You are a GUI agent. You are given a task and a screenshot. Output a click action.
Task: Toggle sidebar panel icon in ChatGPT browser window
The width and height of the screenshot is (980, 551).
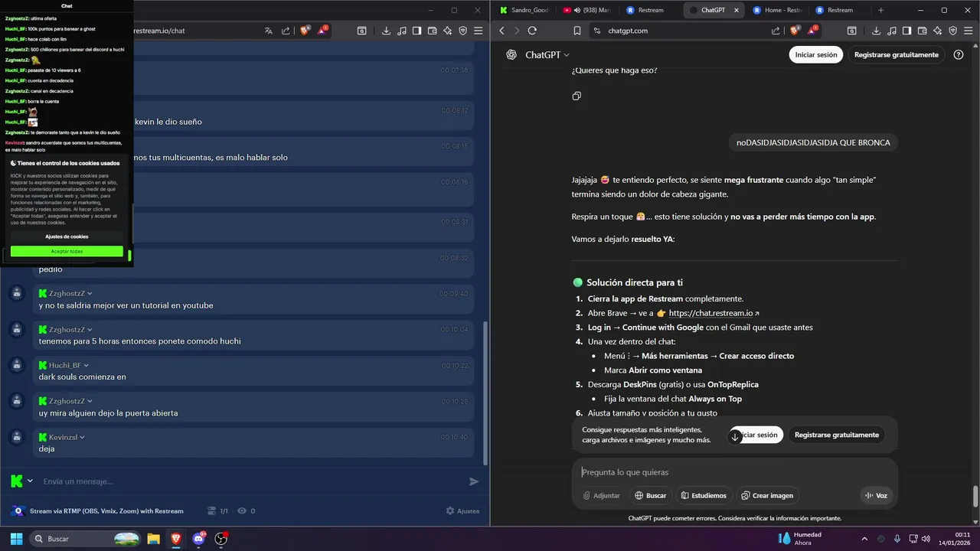coord(907,31)
